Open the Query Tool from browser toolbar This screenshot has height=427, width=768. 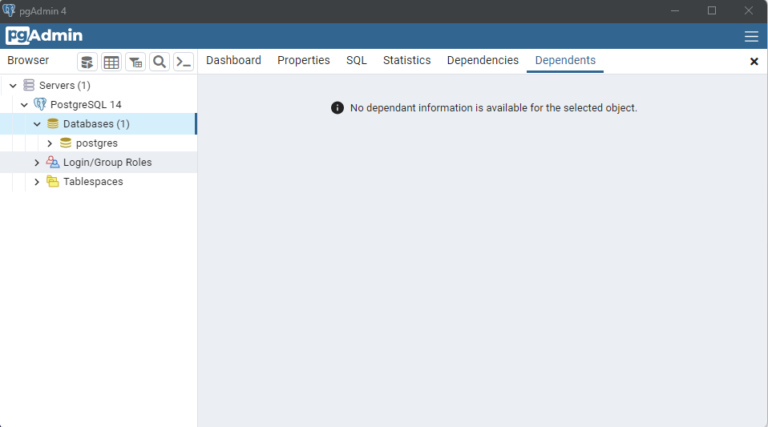coord(87,62)
